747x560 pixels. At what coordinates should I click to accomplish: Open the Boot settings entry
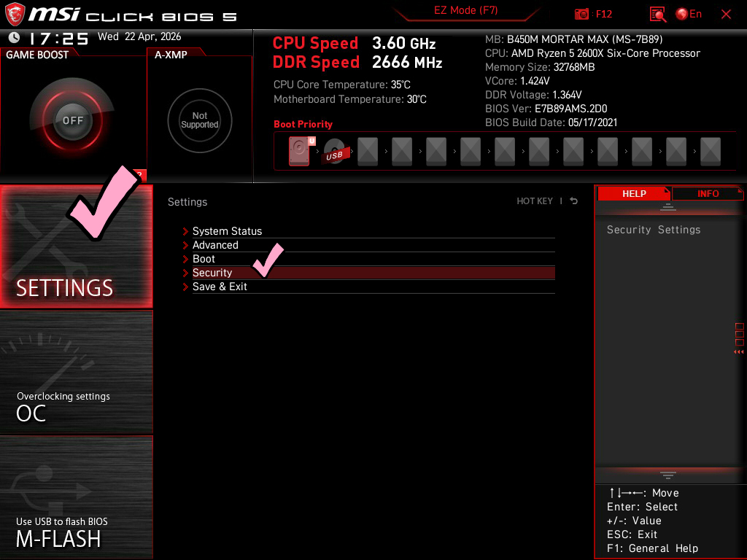[x=373, y=259]
